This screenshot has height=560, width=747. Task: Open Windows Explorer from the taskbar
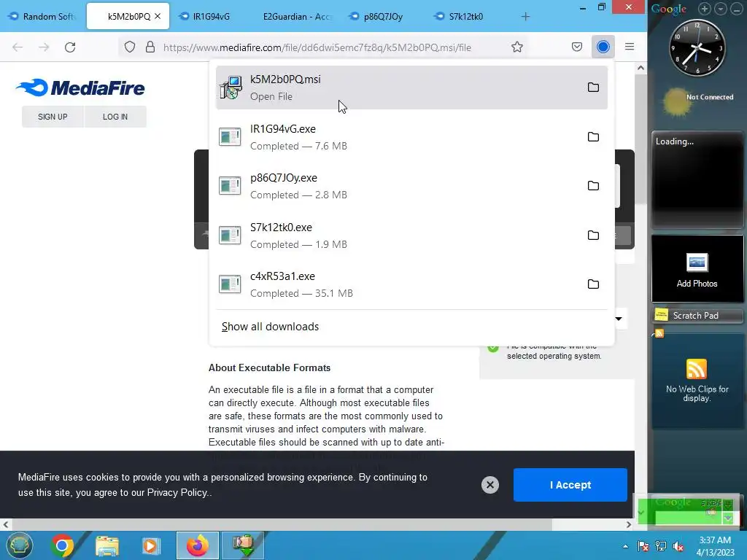[107, 545]
